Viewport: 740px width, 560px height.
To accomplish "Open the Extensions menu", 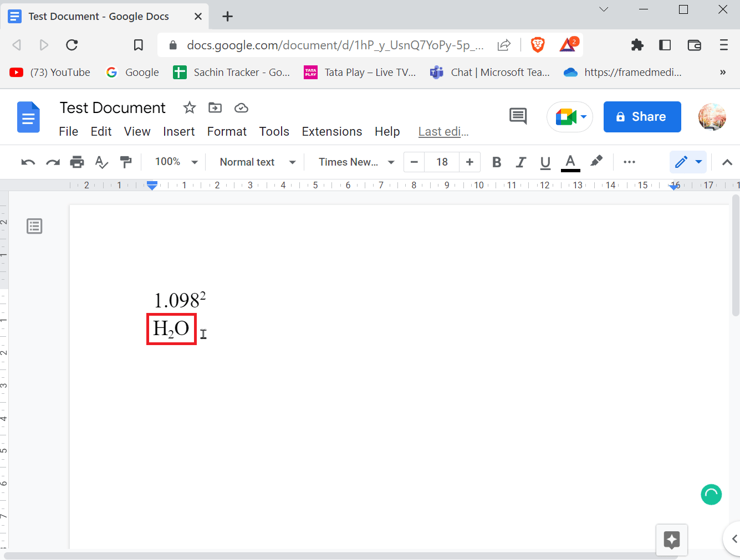I will [331, 132].
